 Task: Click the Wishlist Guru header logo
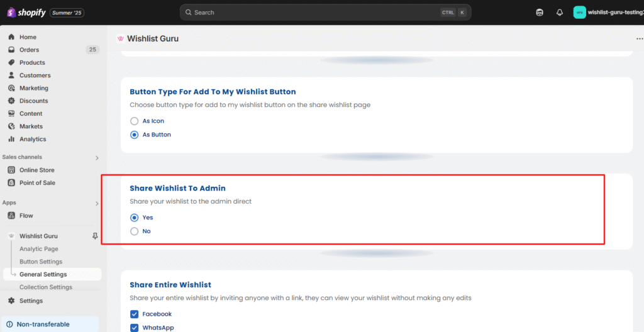[x=121, y=38]
